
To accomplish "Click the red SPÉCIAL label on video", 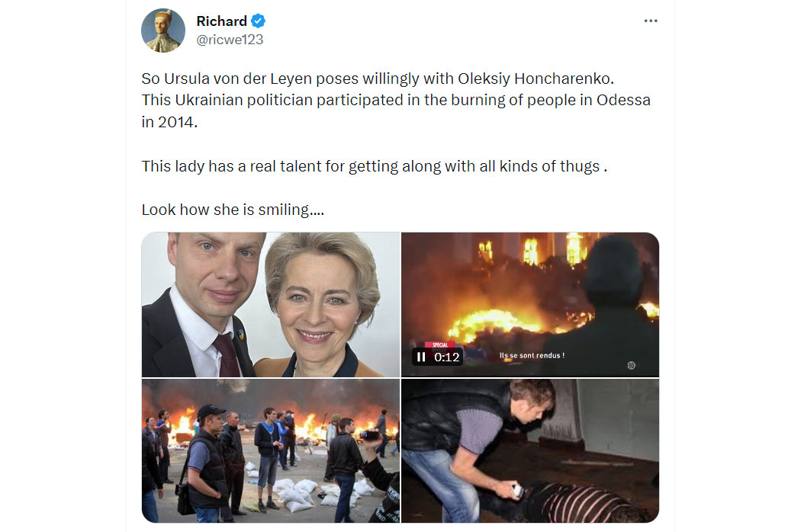I will click(440, 345).
